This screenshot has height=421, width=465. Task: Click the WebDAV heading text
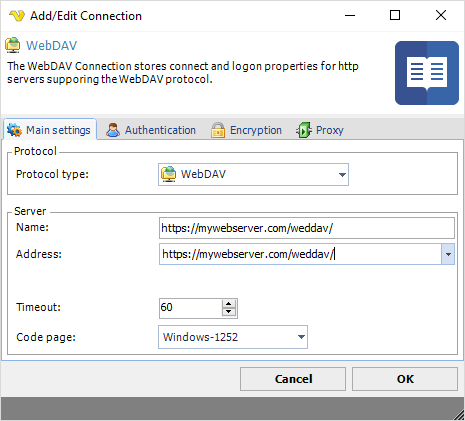[x=52, y=46]
